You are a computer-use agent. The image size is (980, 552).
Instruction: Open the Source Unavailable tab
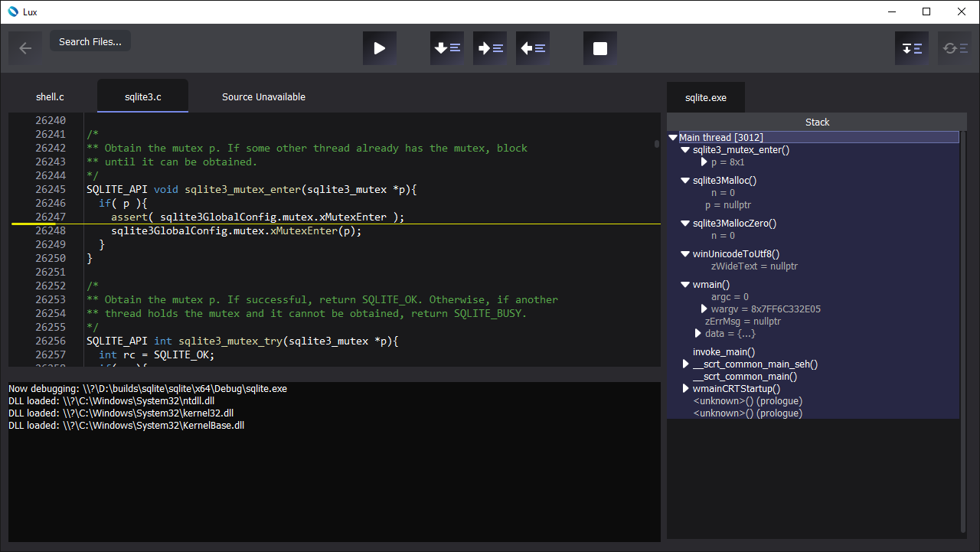pos(263,96)
